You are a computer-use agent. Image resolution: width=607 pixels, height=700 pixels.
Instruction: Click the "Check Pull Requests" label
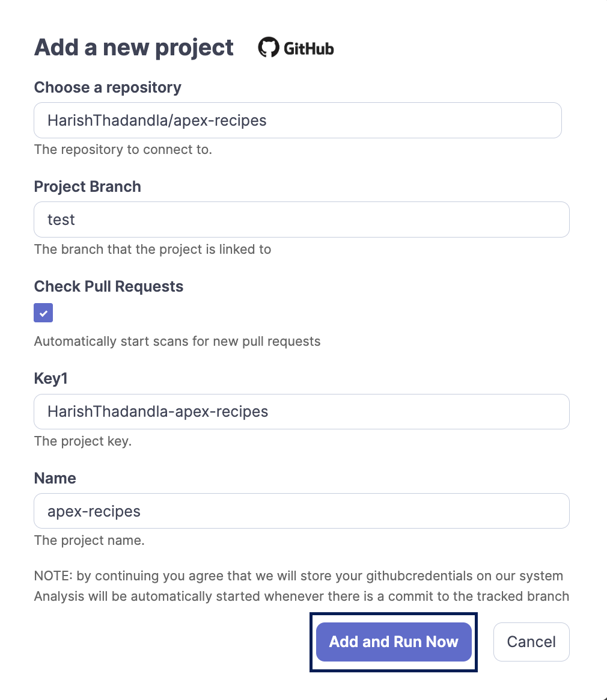point(109,286)
